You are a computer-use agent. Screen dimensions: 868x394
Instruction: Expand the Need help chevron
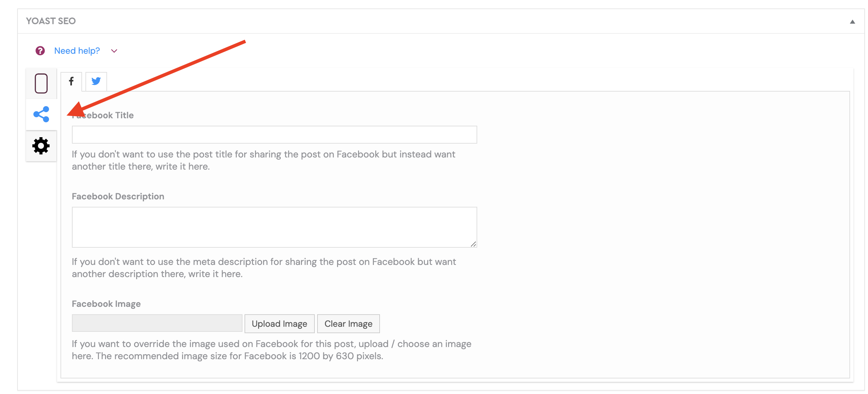tap(114, 51)
